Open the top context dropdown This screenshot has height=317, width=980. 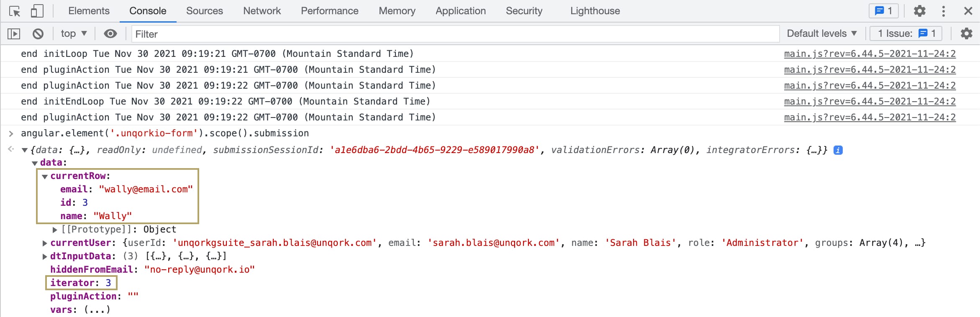(74, 33)
